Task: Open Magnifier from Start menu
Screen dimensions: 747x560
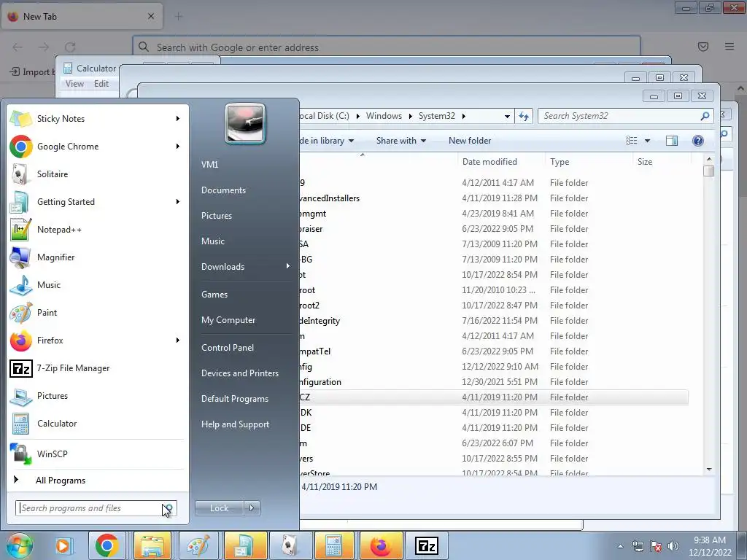Action: [x=96, y=257]
